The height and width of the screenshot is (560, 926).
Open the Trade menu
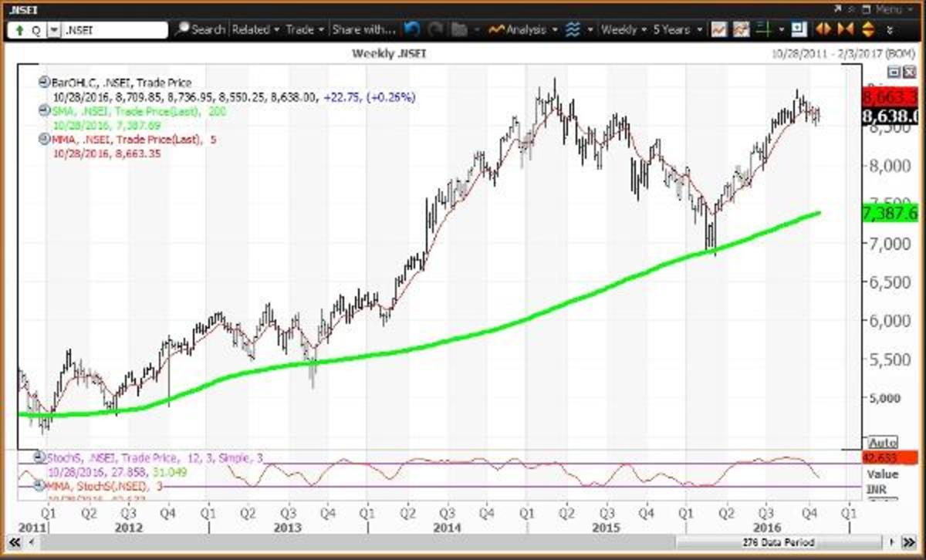[304, 29]
